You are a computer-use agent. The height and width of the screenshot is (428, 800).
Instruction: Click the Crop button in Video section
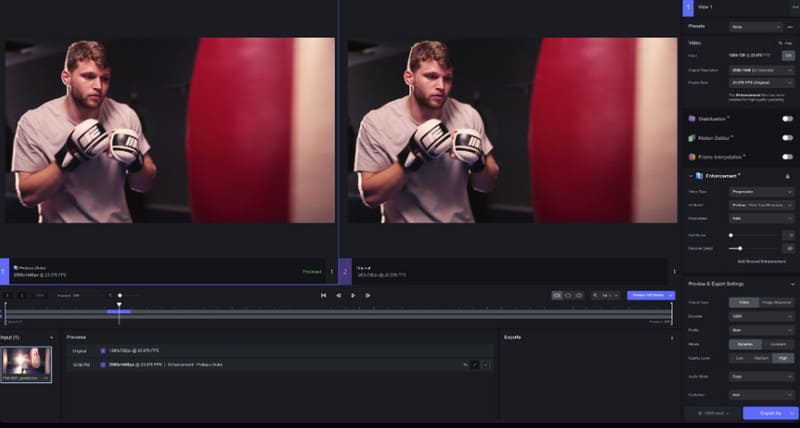pyautogui.click(x=787, y=56)
